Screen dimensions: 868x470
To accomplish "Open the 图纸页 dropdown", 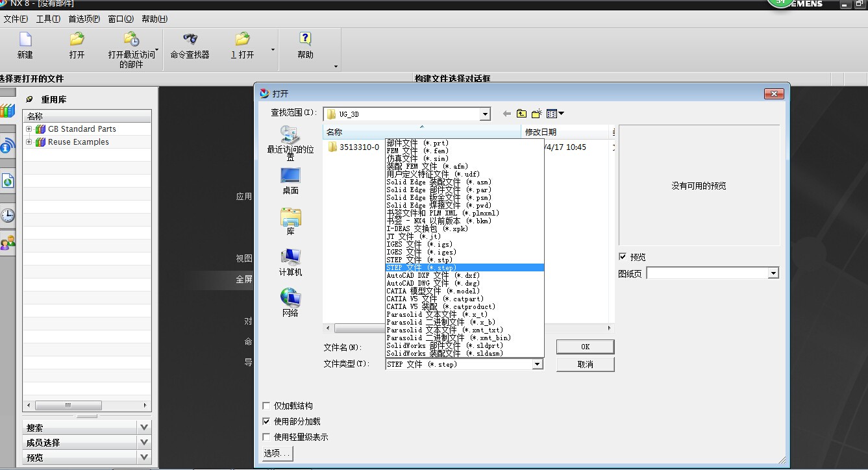I will point(773,273).
